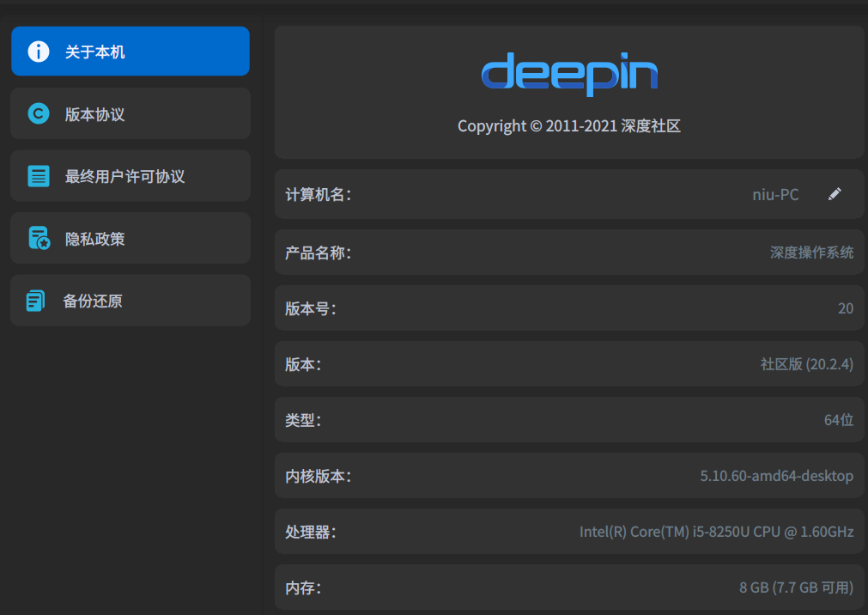
Task: Click edition value 社区版 (20.2.4)
Action: [x=806, y=364]
